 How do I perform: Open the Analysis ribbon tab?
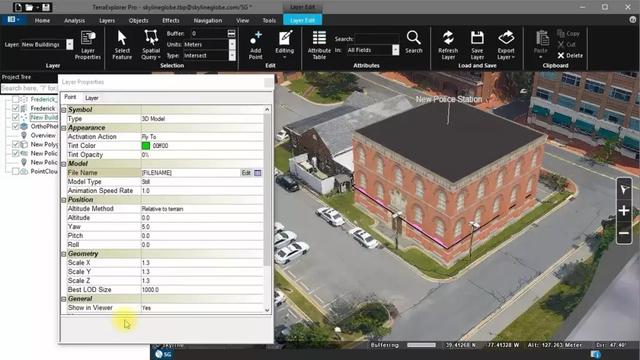click(74, 20)
